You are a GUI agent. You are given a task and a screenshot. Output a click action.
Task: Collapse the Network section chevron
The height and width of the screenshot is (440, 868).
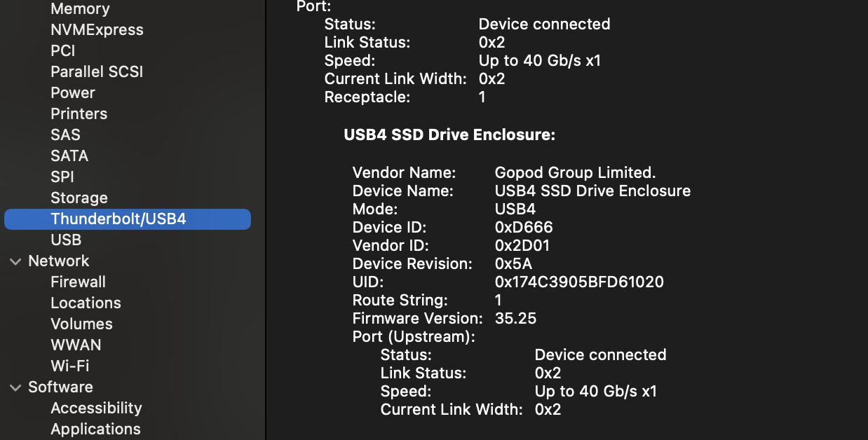click(15, 261)
